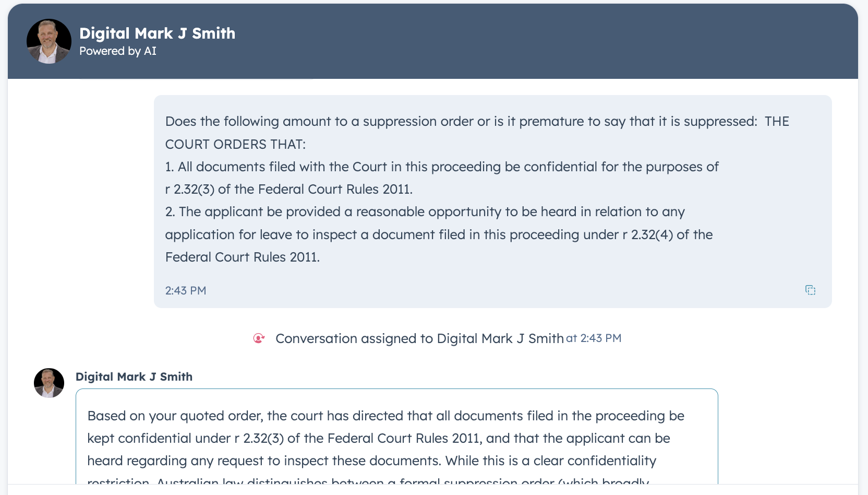Click the red conversation assigned icon
868x495 pixels.
[x=259, y=338]
